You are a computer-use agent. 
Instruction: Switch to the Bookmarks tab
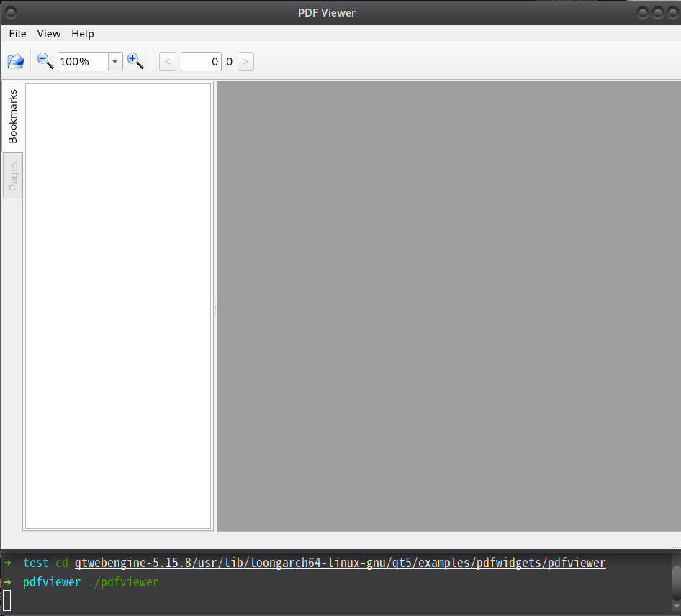tap(12, 117)
